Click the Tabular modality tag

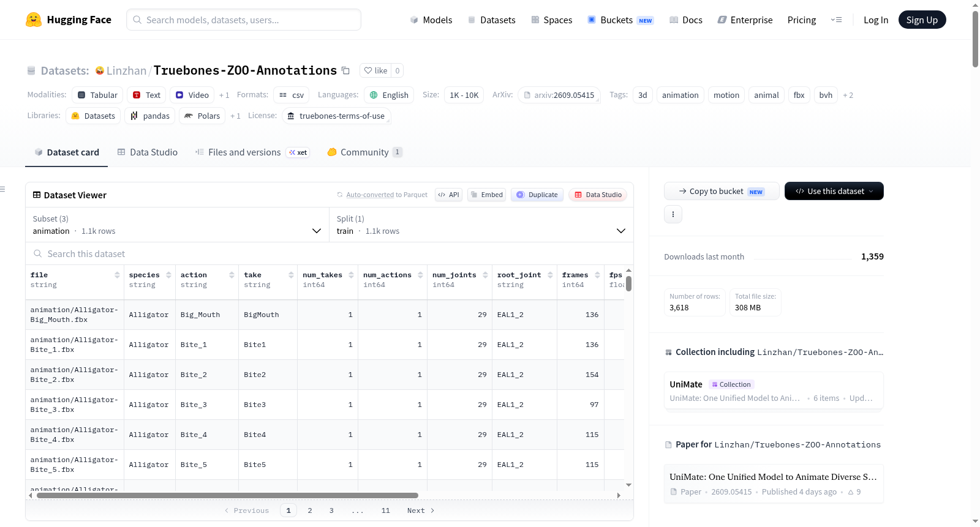pyautogui.click(x=97, y=95)
